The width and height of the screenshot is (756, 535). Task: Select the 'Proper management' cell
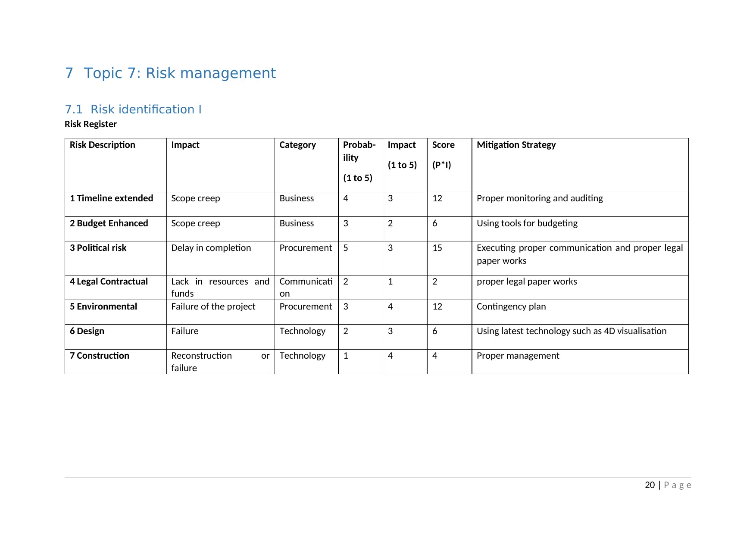[580, 362]
